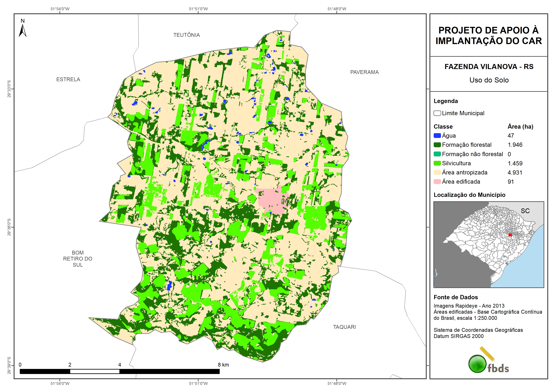Click the Formação florestal dark green swatch

click(x=437, y=145)
